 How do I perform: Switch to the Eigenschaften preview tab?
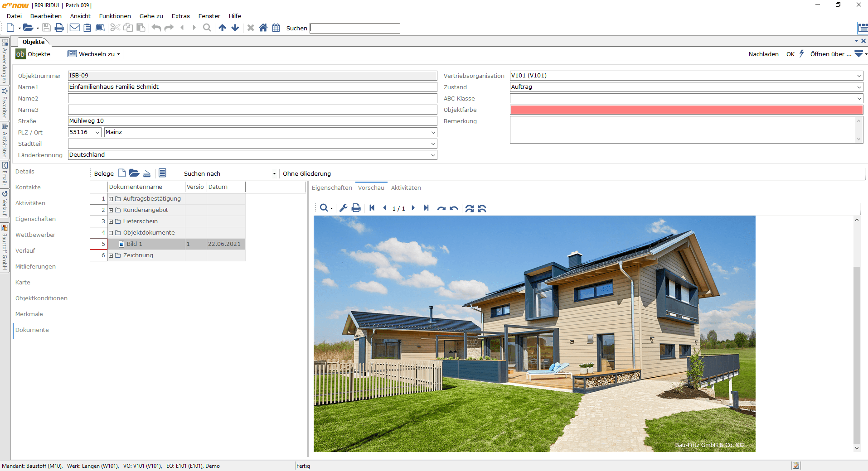[x=332, y=187]
